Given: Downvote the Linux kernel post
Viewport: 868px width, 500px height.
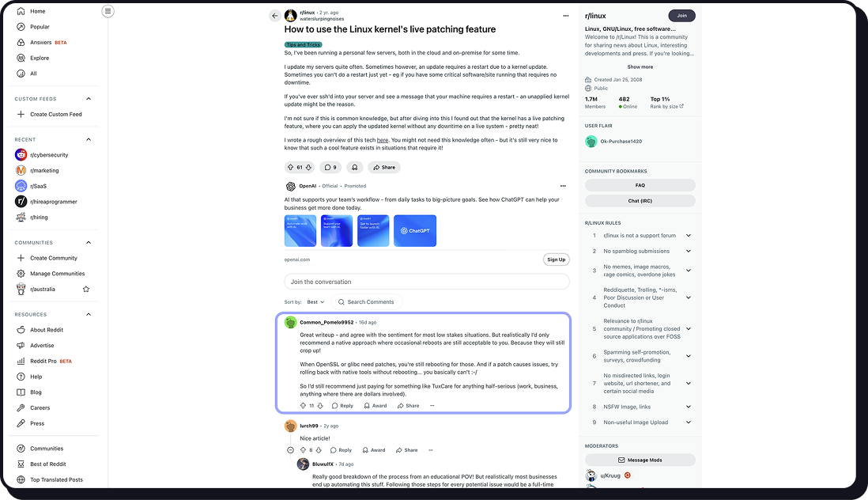Looking at the screenshot, I should click(x=308, y=167).
